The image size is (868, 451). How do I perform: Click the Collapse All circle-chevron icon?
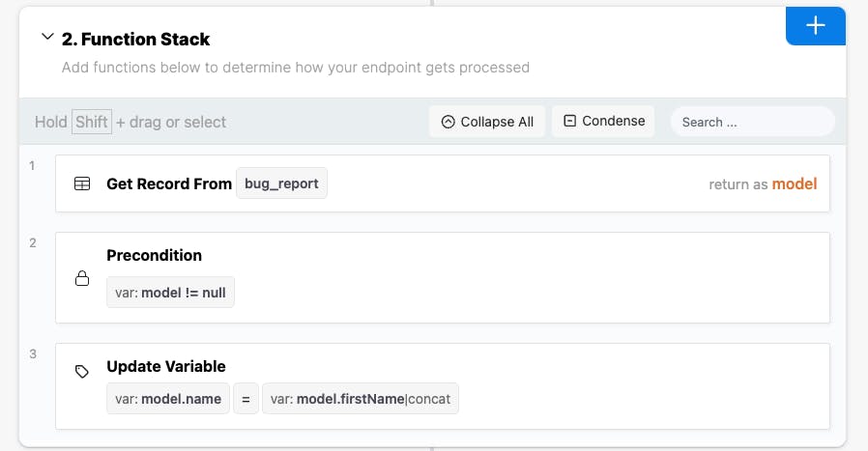pos(448,122)
